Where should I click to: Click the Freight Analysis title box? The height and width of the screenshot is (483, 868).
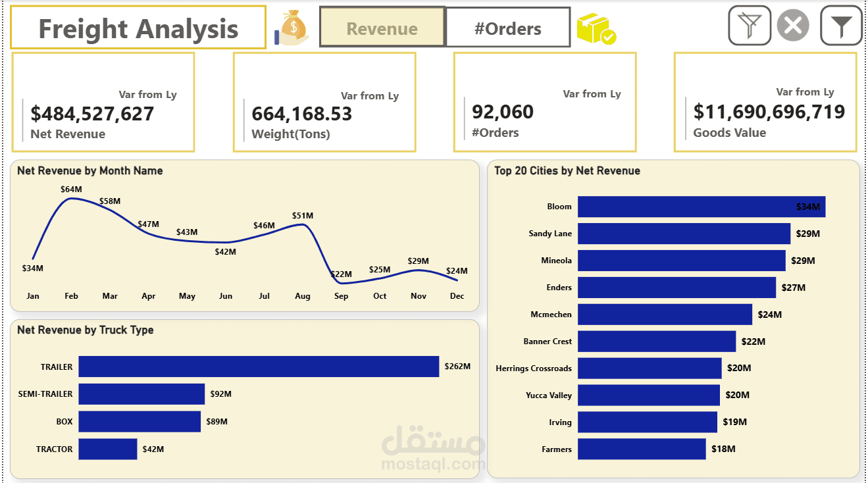(138, 28)
